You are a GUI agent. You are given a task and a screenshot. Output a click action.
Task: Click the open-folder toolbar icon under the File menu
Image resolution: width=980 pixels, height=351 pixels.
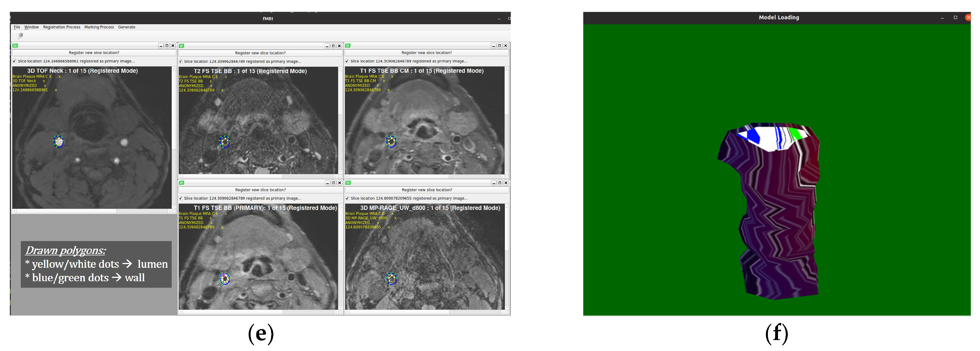(x=20, y=36)
